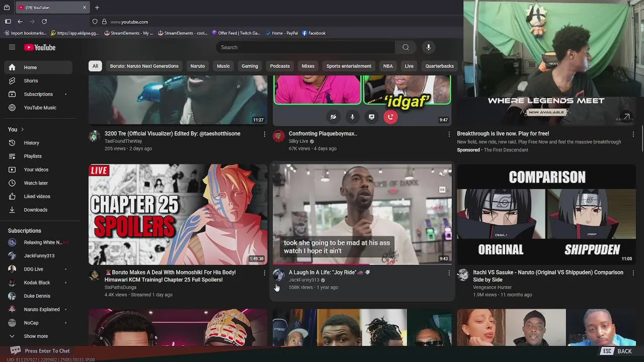Screen dimensions: 644x362
Task: Open Kodak Black subscription channel
Action: [38, 283]
